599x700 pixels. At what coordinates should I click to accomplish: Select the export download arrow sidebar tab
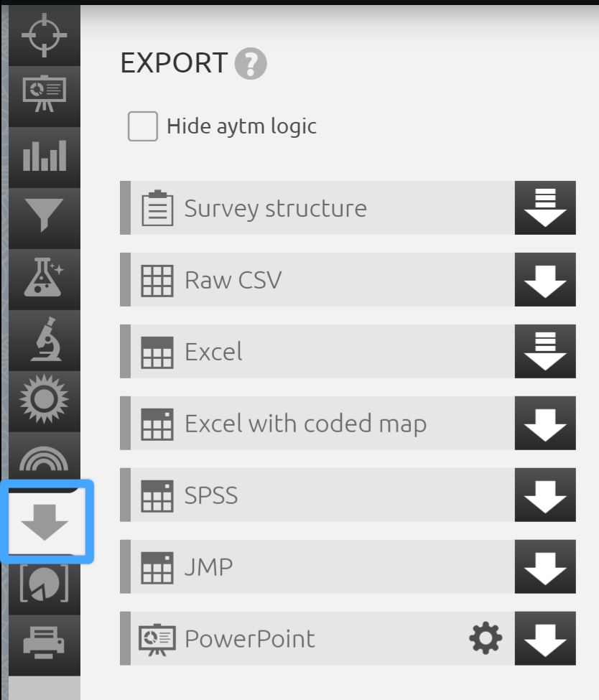click(45, 522)
